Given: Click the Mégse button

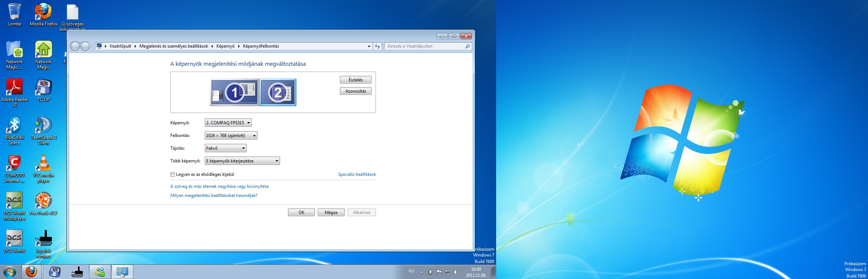Looking at the screenshot, I should 331,213.
